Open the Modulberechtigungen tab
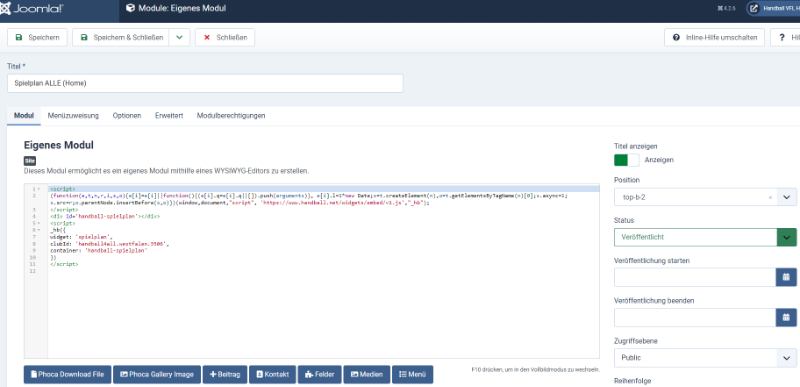The height and width of the screenshot is (387, 800). pyautogui.click(x=231, y=116)
